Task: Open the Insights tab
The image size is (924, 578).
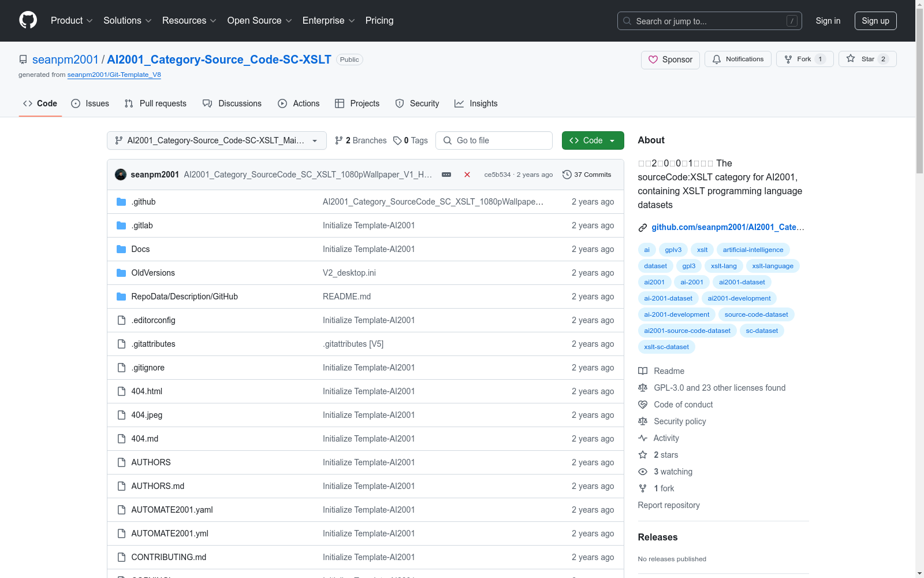Action: (476, 103)
